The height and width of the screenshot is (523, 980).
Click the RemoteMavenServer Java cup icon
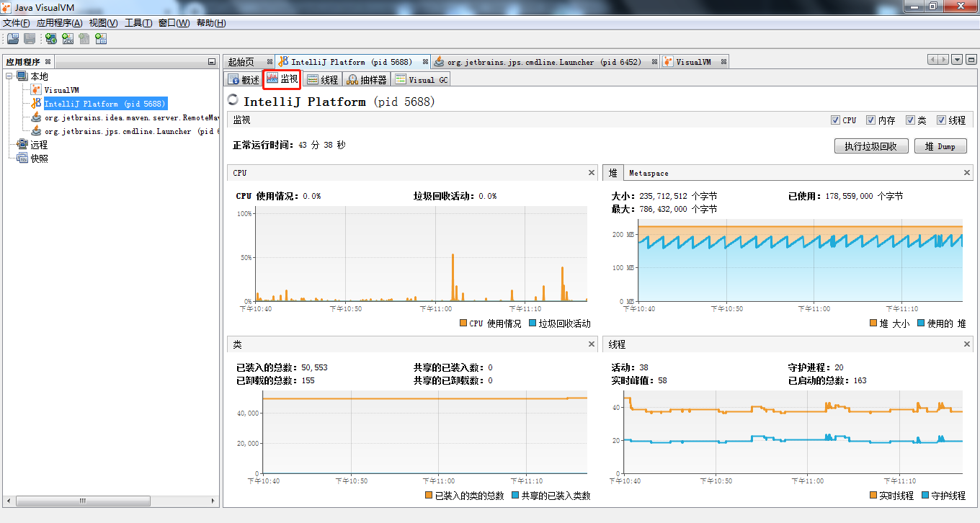(36, 117)
